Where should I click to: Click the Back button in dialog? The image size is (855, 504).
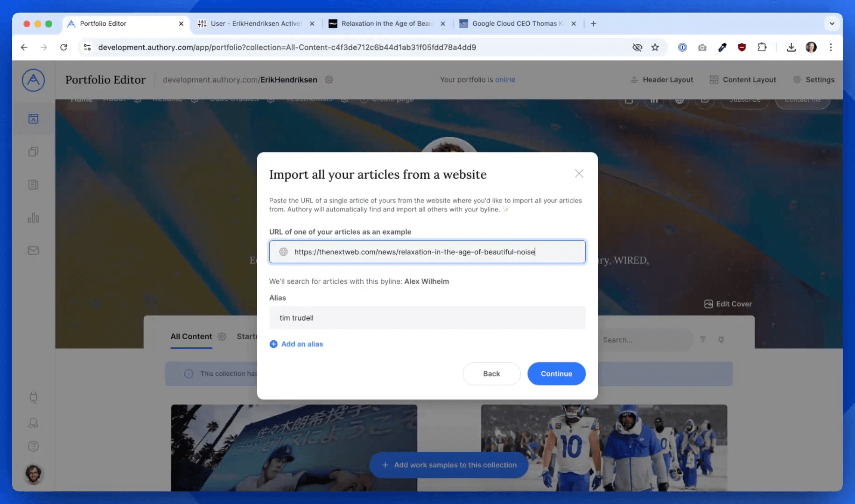point(491,374)
